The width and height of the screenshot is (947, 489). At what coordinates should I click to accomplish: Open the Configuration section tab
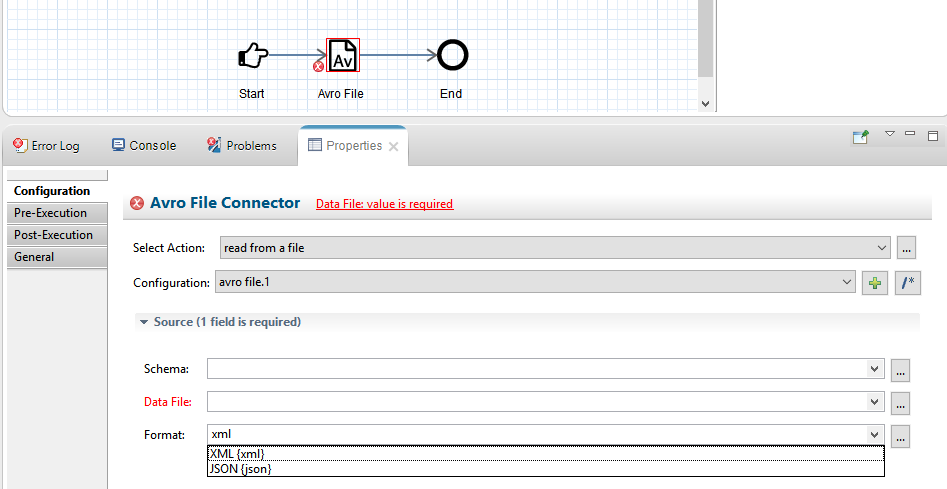coord(57,191)
